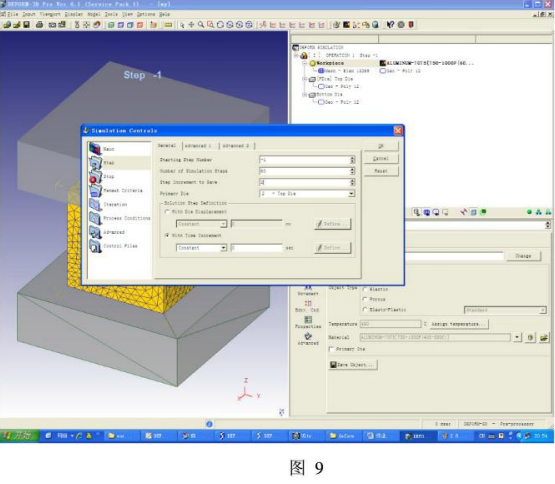Click Cancel in Simulation Controls dialog
Image resolution: width=555 pixels, height=484 pixels.
[381, 159]
